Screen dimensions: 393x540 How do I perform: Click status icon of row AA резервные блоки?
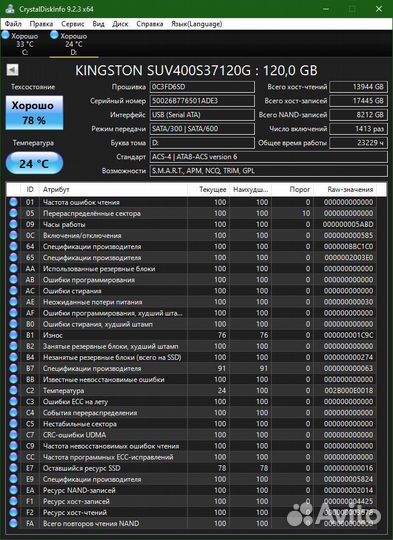pyautogui.click(x=13, y=269)
